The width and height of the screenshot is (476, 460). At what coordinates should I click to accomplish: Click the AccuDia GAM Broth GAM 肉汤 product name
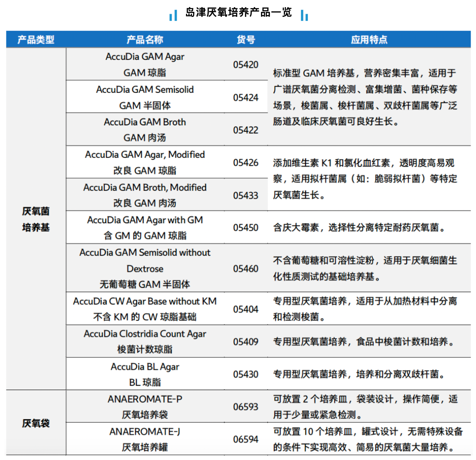pos(145,130)
